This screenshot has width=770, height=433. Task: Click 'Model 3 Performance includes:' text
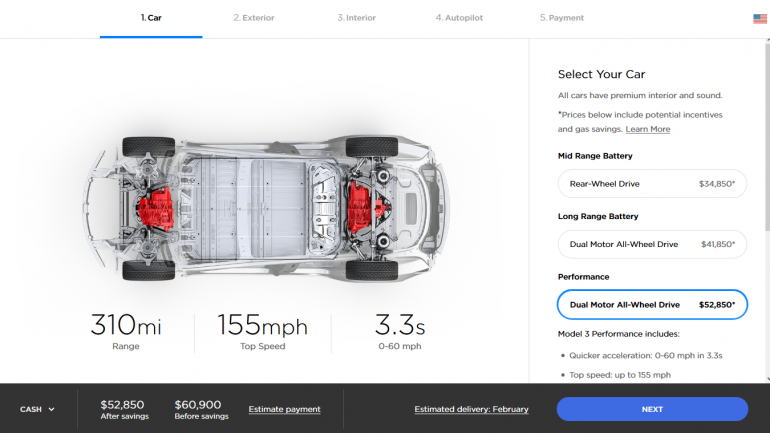click(619, 334)
